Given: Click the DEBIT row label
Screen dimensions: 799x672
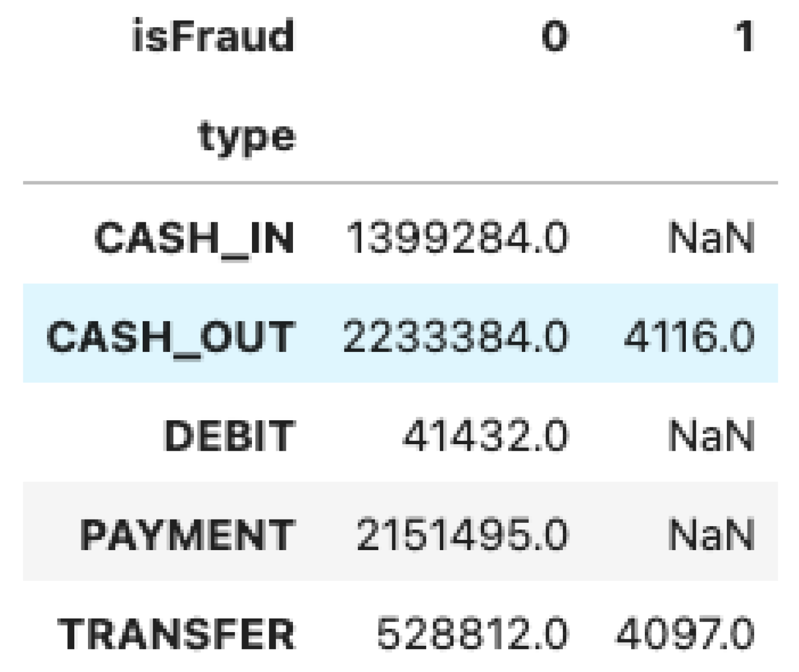Looking at the screenshot, I should (230, 436).
